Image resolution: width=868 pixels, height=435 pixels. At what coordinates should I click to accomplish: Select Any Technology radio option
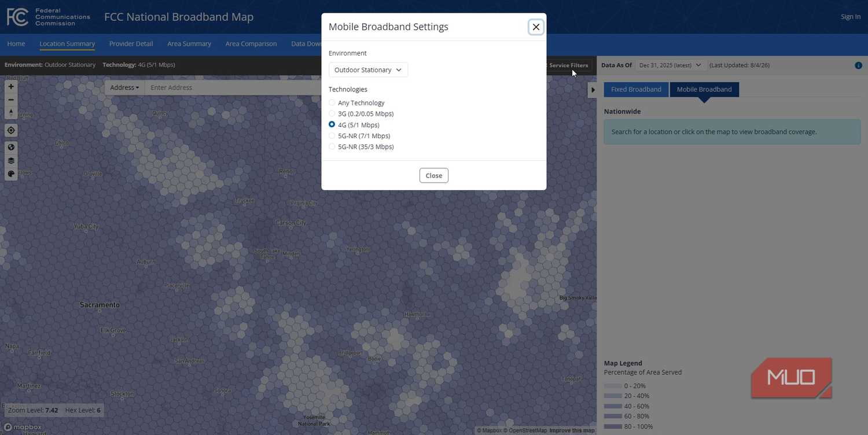[x=332, y=103]
